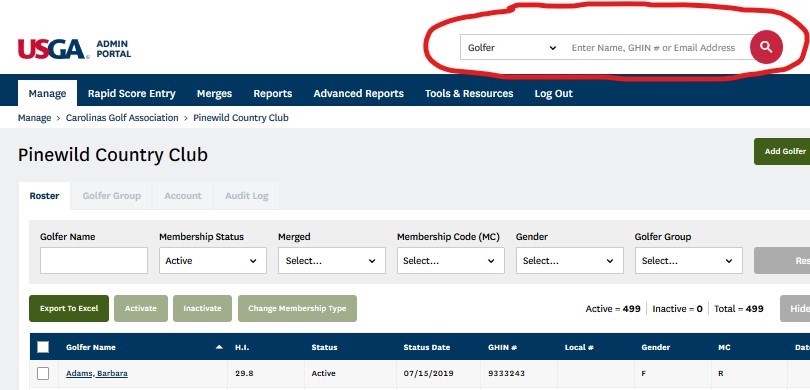Open the Golfer Group filter dropdown
This screenshot has height=390, width=810.
pyautogui.click(x=689, y=261)
